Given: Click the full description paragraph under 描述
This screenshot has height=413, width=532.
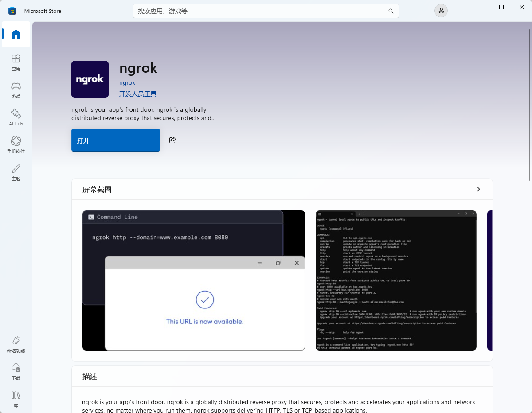Looking at the screenshot, I should (278, 406).
